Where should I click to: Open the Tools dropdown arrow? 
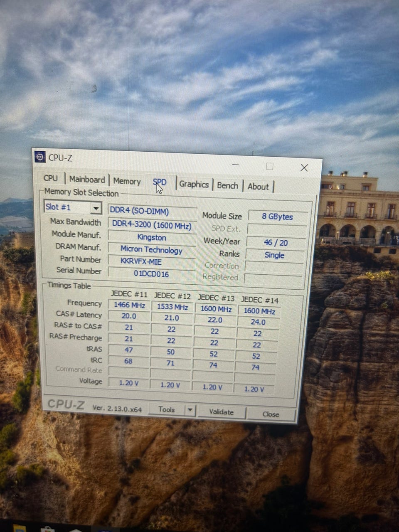[190, 410]
